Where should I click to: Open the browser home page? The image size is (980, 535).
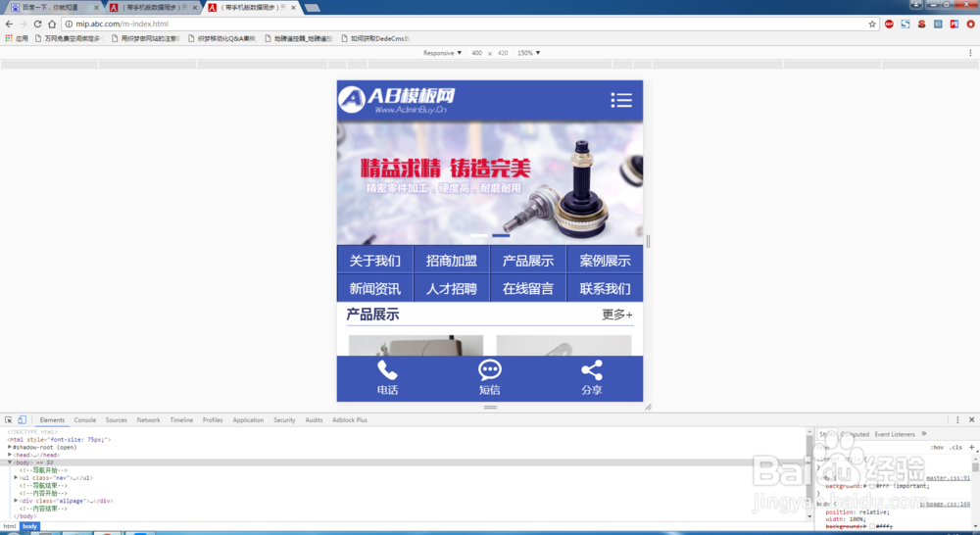click(52, 24)
